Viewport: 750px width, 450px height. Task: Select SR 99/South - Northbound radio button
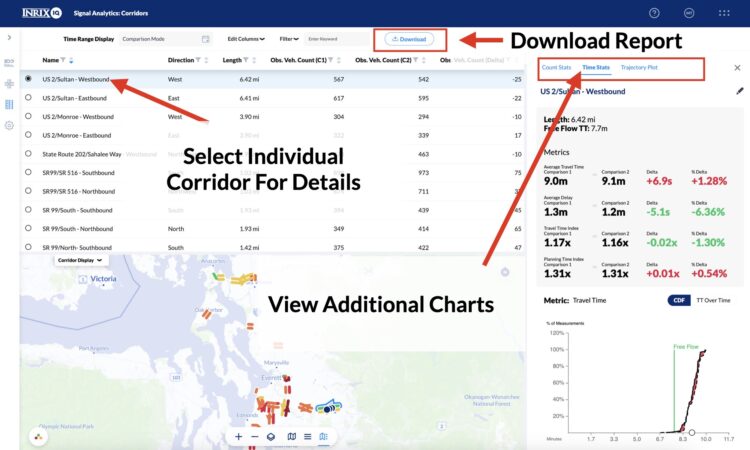(28, 228)
